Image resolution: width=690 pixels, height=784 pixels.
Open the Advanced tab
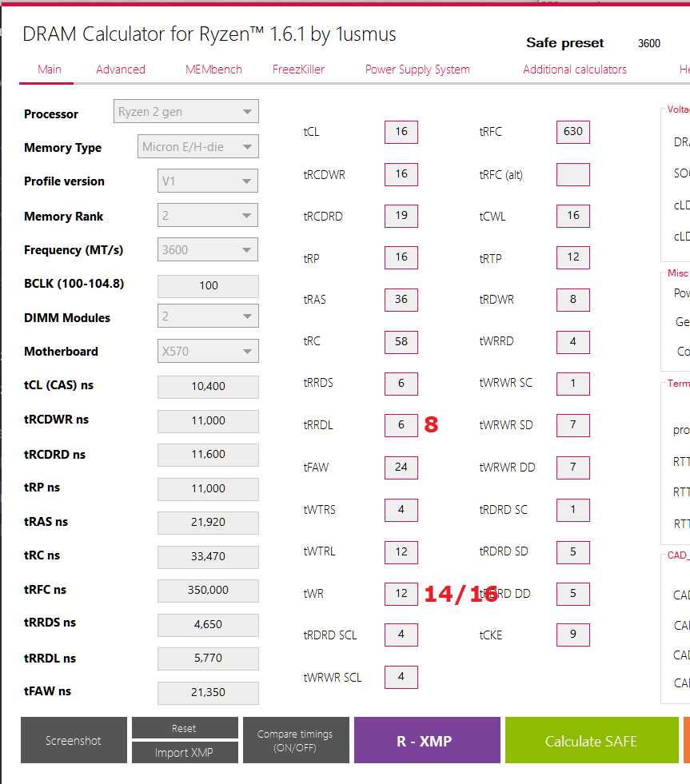[121, 70]
